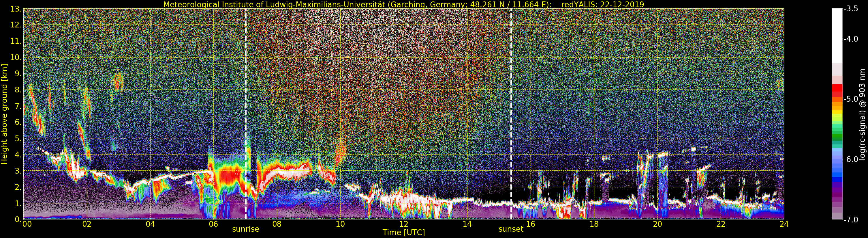The image size is (868, 238).
Task: Click the '00' time tick label
Action: click(x=27, y=224)
